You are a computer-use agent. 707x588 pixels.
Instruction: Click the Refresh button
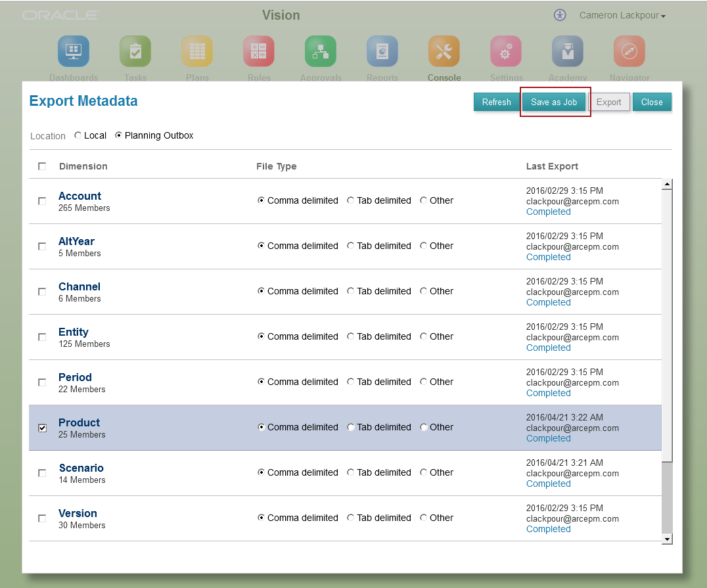pos(497,102)
